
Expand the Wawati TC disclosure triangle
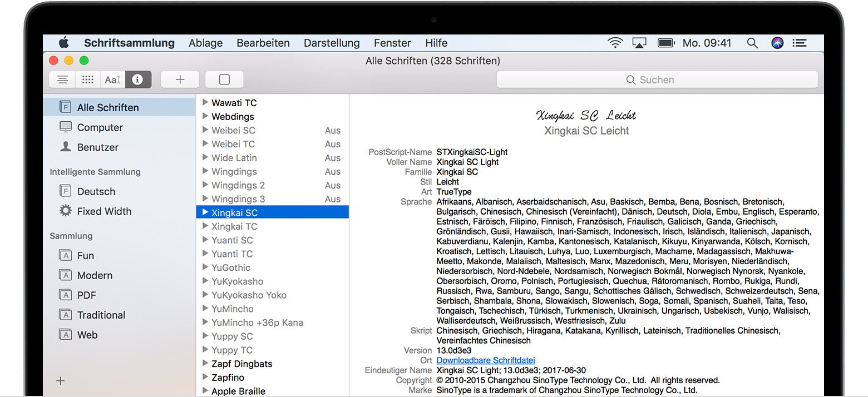pos(205,102)
